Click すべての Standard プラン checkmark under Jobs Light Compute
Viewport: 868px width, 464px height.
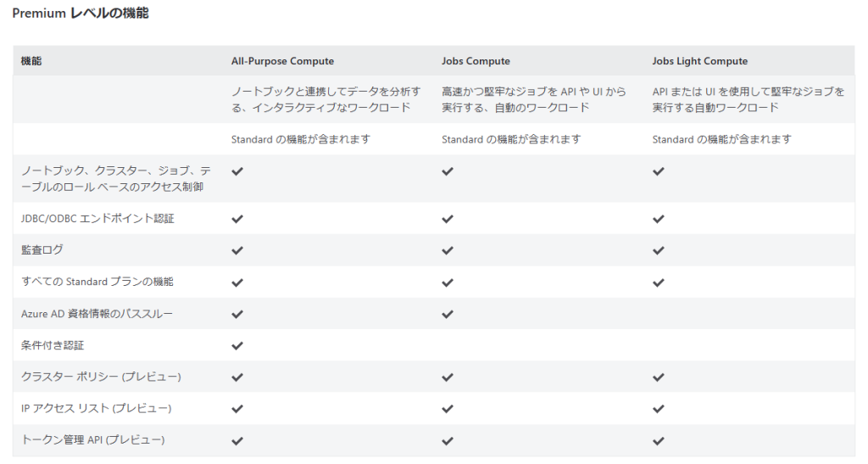pos(658,282)
